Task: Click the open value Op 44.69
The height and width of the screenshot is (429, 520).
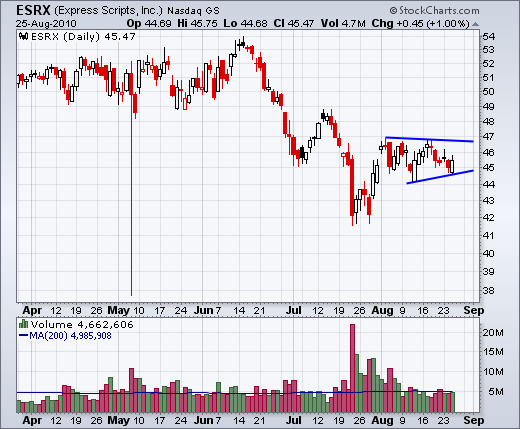Action: (x=149, y=24)
